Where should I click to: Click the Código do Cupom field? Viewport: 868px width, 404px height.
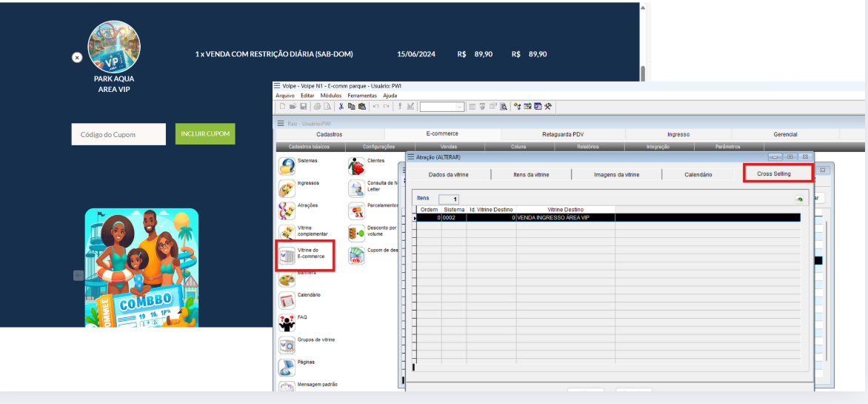coord(118,134)
